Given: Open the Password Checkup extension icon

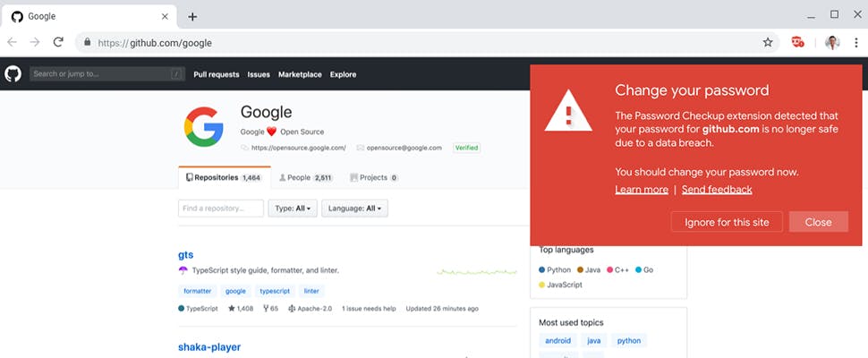Looking at the screenshot, I should click(797, 43).
